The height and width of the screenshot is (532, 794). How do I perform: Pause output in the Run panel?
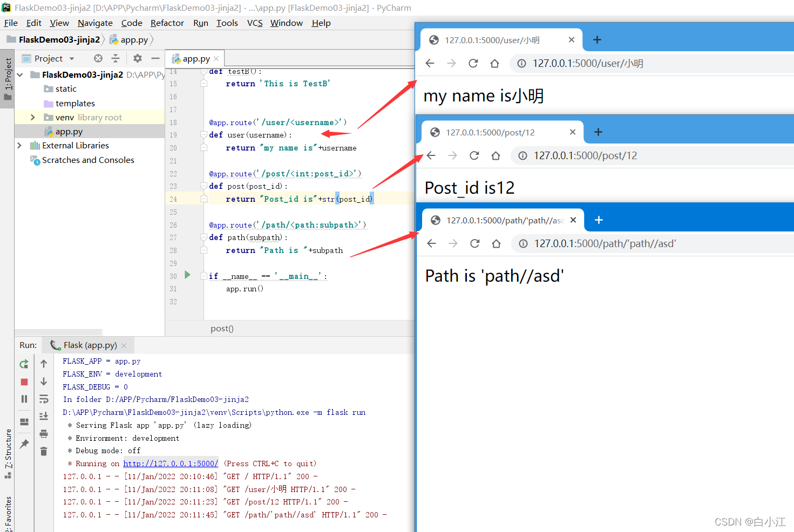tap(24, 399)
